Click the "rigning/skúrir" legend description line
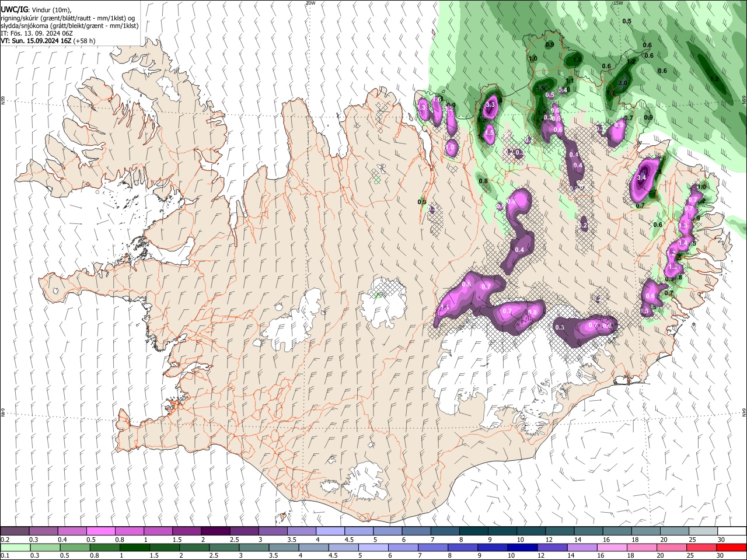 point(67,18)
